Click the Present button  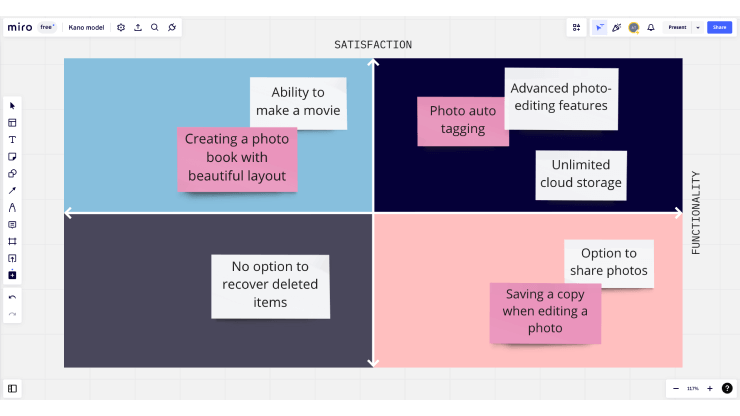pyautogui.click(x=677, y=27)
